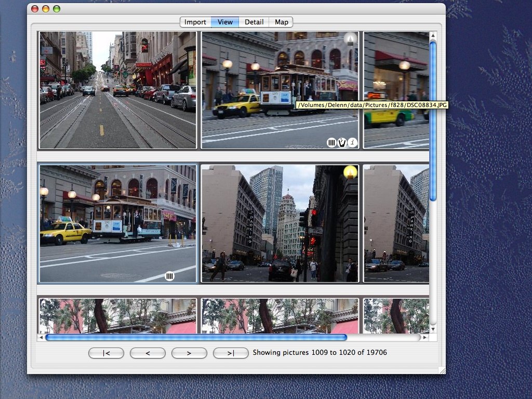Minimize the window with yellow button
Image resolution: width=532 pixels, height=399 pixels.
[46, 9]
